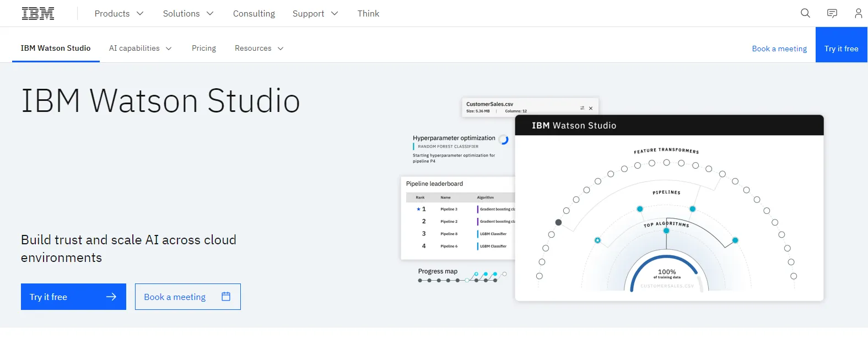This screenshot has width=868, height=343.
Task: Click the IBM logo
Action: click(38, 14)
